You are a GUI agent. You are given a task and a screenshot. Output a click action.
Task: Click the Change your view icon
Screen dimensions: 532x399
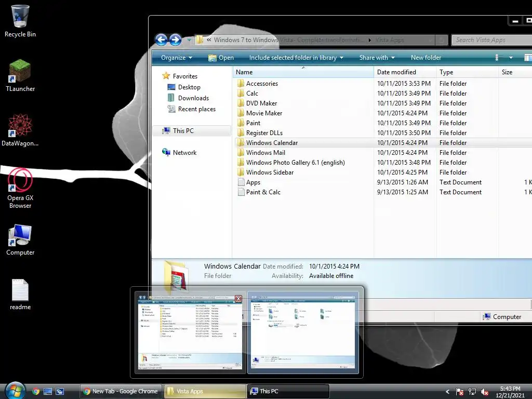pos(497,58)
